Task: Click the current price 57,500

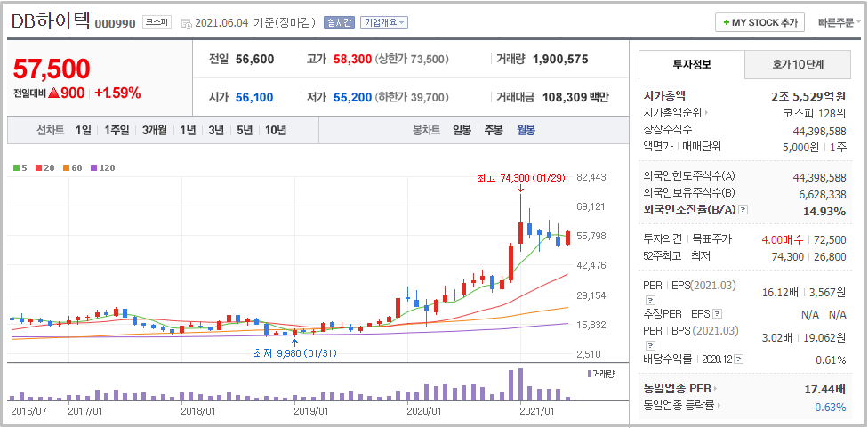Action: (x=52, y=69)
